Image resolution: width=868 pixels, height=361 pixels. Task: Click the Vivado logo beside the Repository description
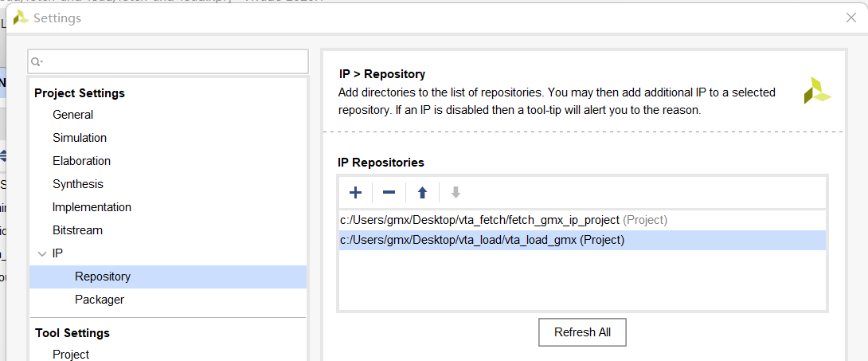point(816,91)
